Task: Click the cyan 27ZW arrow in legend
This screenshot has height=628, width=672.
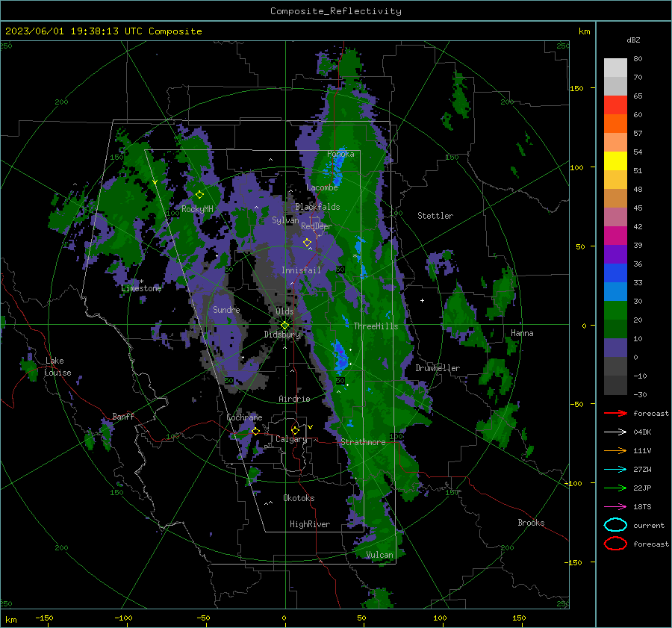Action: pyautogui.click(x=615, y=470)
